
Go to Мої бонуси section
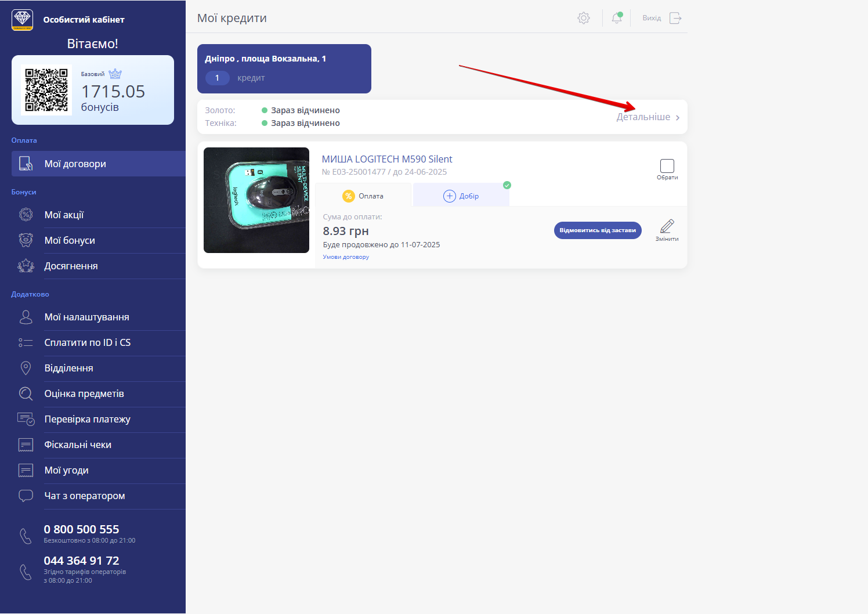(x=70, y=240)
